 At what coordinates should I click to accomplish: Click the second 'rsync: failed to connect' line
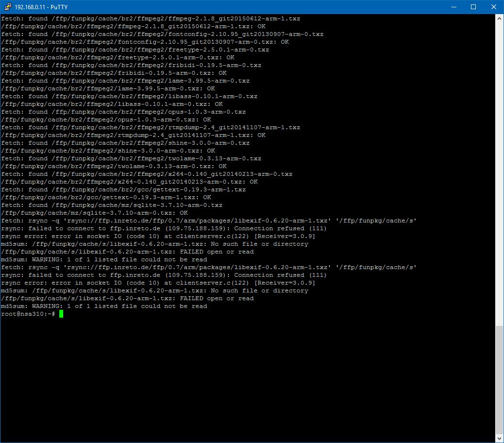[x=164, y=275]
